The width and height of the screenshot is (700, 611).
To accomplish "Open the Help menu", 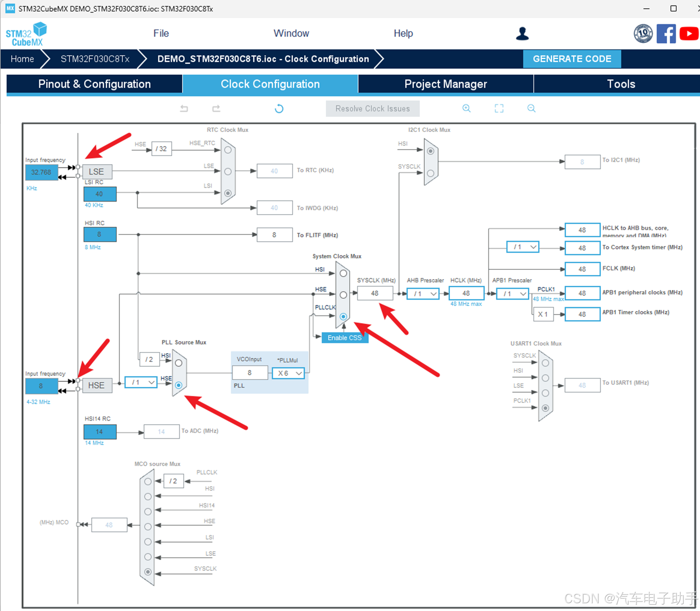I will (403, 33).
